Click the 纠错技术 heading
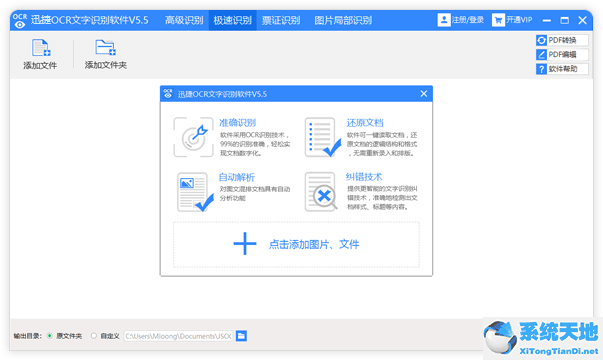Image resolution: width=603 pixels, height=360 pixels. pos(364,177)
